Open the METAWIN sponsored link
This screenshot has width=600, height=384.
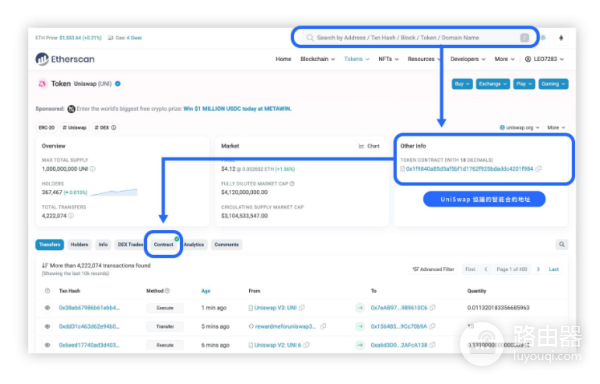tap(237, 109)
